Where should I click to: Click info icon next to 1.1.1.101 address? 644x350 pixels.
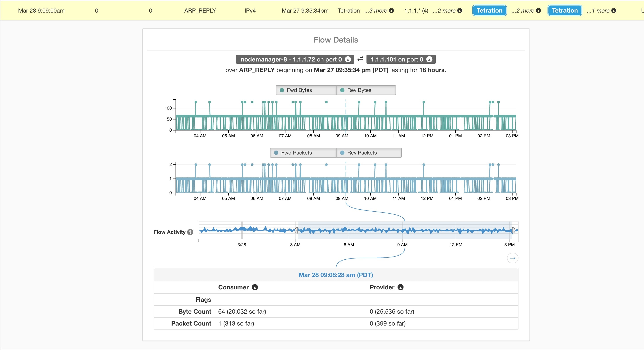coord(429,59)
